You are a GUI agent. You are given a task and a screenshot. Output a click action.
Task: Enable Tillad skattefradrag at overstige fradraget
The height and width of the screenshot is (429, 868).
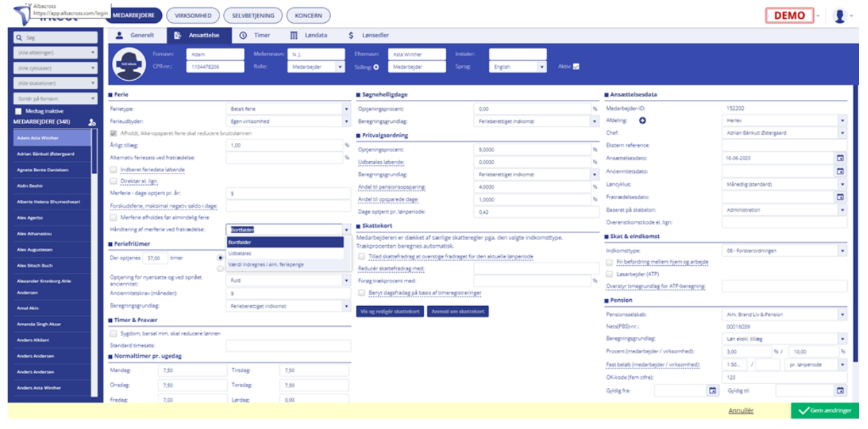tap(361, 256)
